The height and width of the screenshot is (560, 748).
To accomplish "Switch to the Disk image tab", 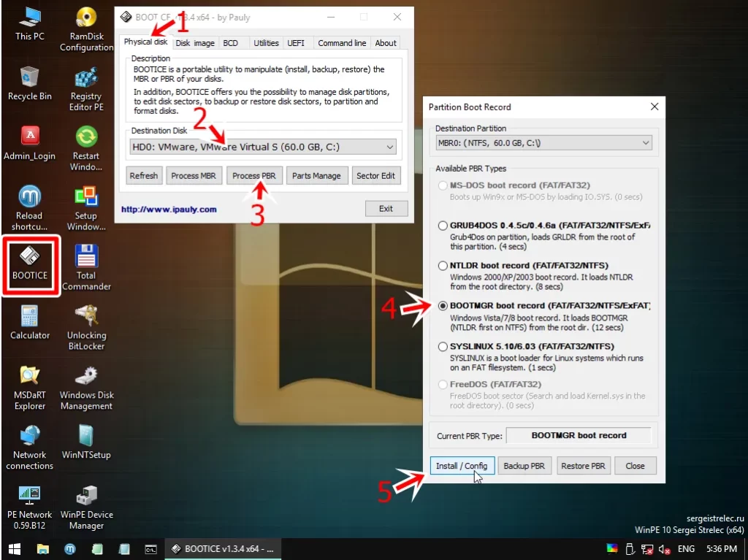I will coord(194,43).
